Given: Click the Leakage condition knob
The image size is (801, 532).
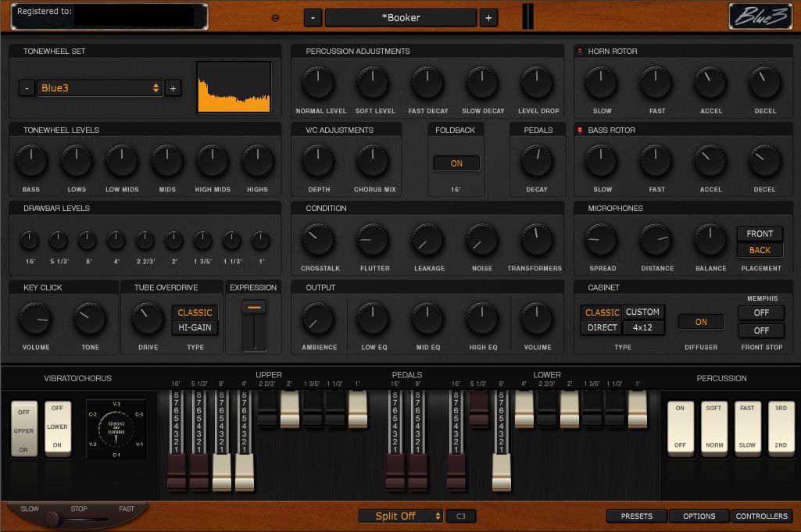Looking at the screenshot, I should [x=427, y=240].
